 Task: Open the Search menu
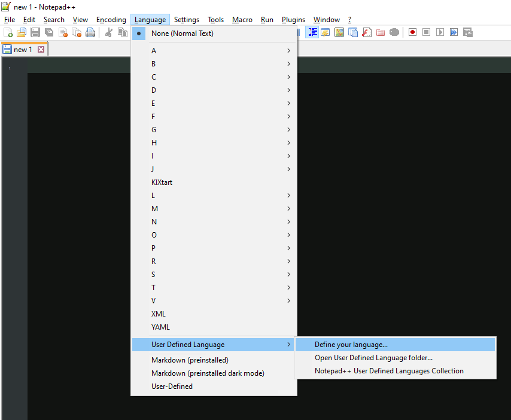click(x=54, y=20)
